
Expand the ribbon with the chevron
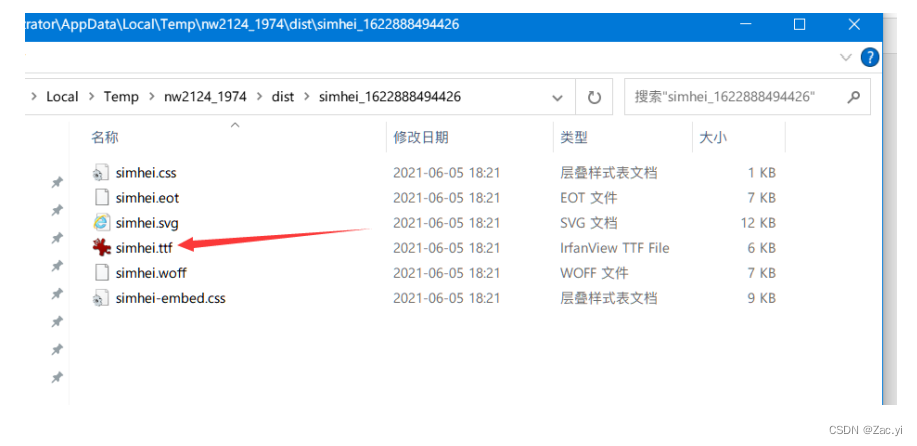coord(846,57)
